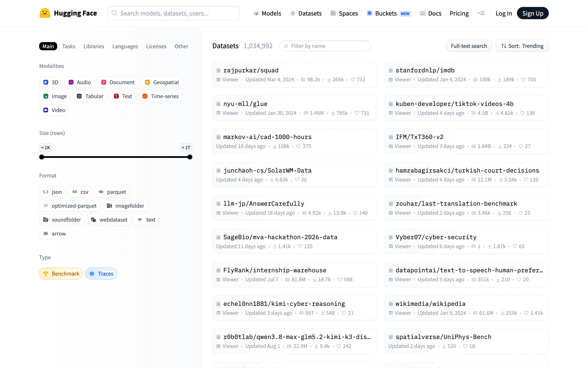Toggle the Geospatial modality filter
The width and height of the screenshot is (588, 368).
(x=161, y=82)
